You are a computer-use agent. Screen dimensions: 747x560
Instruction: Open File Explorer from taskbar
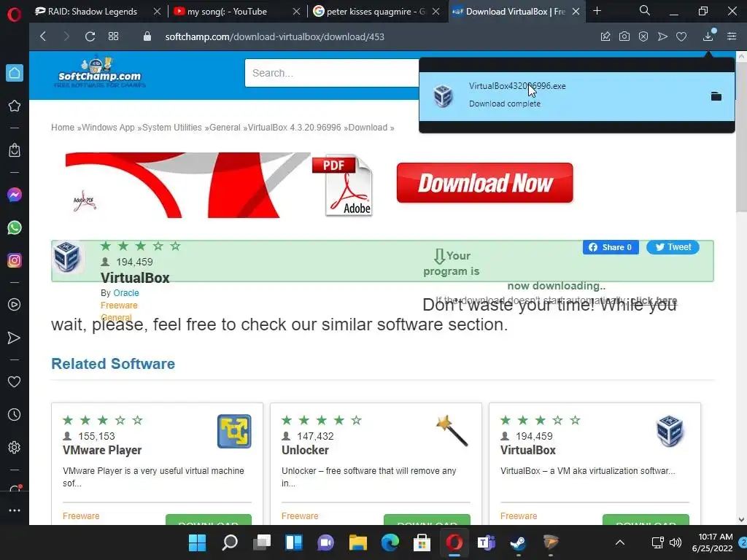357,542
